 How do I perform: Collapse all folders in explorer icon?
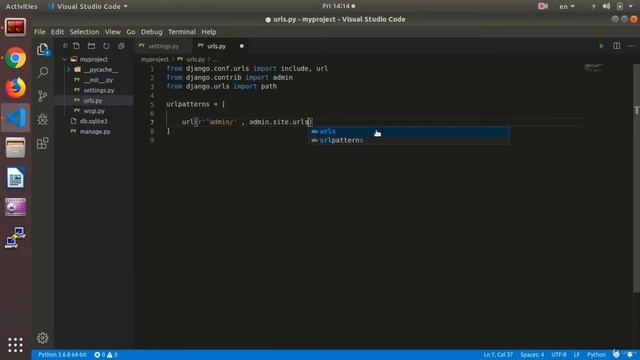pyautogui.click(x=121, y=46)
